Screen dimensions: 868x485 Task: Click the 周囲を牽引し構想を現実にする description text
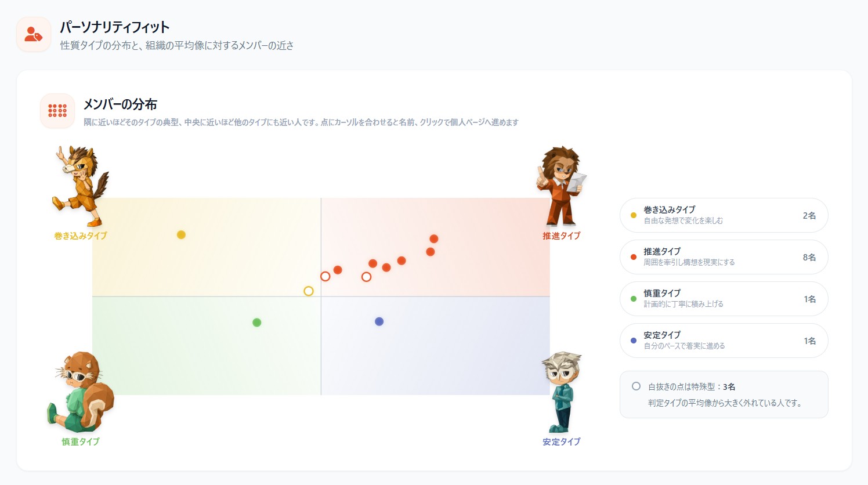[689, 263]
